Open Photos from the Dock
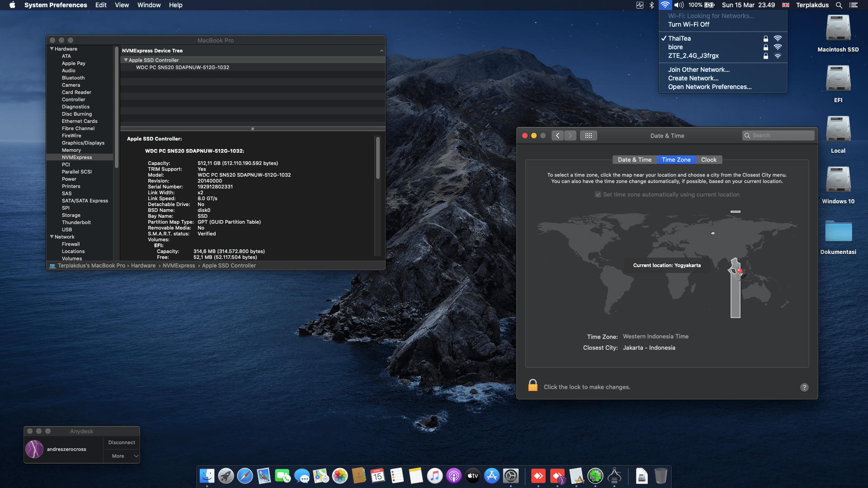Image resolution: width=868 pixels, height=488 pixels. pos(340,476)
